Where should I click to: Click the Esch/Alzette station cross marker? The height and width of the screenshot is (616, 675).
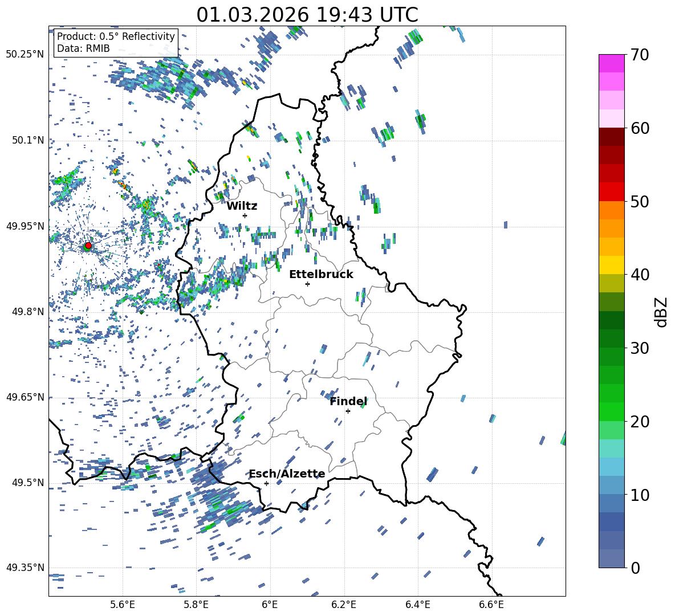coord(266,483)
